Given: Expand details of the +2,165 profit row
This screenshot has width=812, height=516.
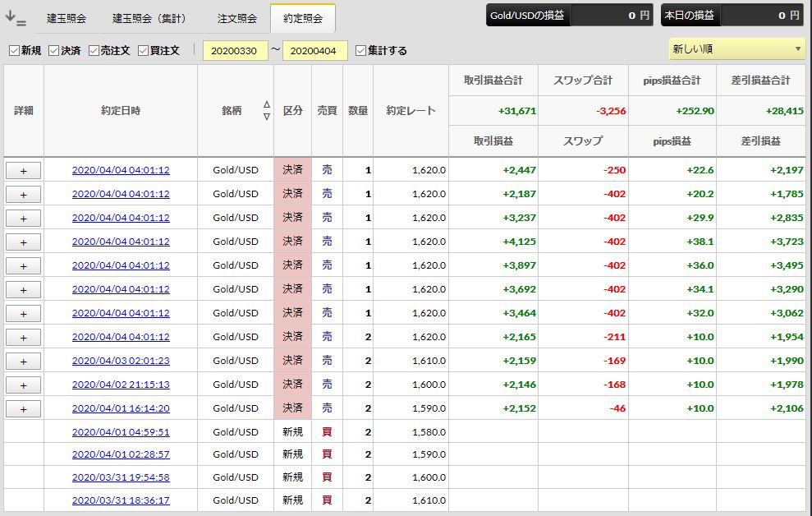Looking at the screenshot, I should pyautogui.click(x=23, y=337).
